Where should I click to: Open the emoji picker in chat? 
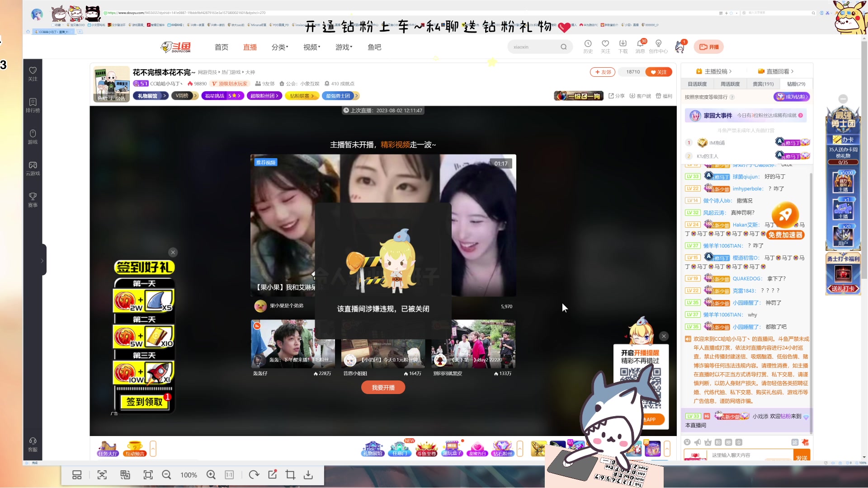pyautogui.click(x=688, y=442)
